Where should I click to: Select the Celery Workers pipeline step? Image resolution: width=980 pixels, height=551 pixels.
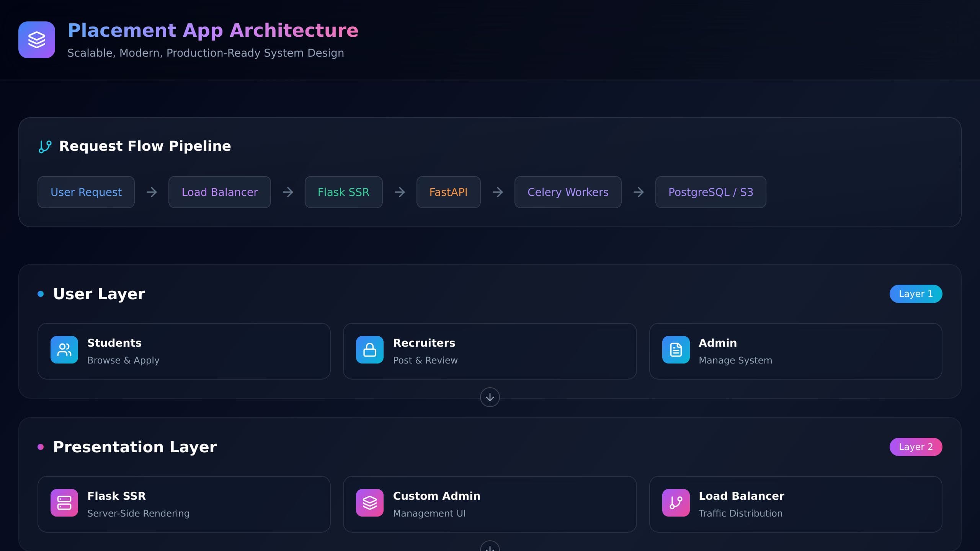(568, 192)
